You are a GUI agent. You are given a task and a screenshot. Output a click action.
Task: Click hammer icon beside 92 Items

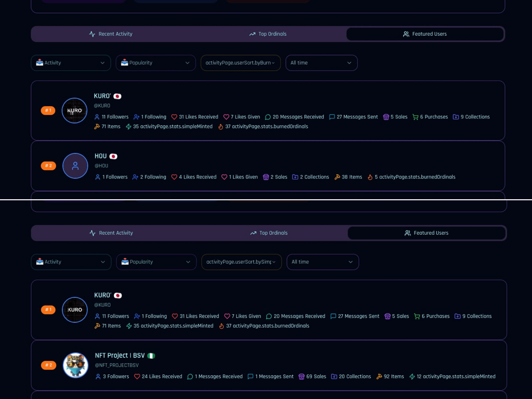click(379, 376)
